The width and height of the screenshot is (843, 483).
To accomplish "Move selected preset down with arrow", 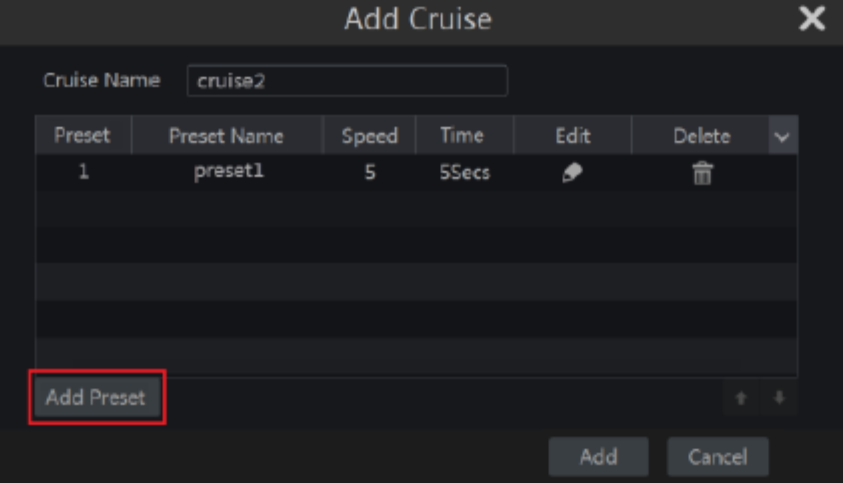I will (779, 398).
